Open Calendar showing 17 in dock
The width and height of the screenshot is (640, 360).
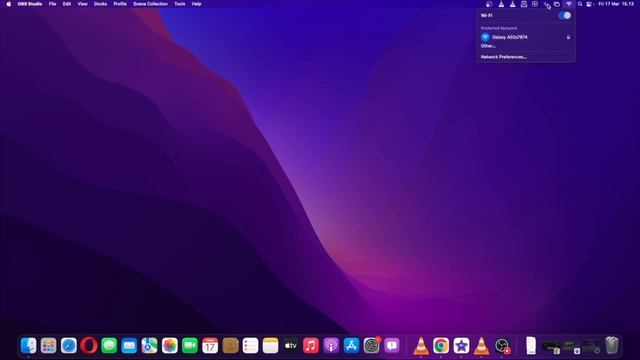(x=210, y=346)
